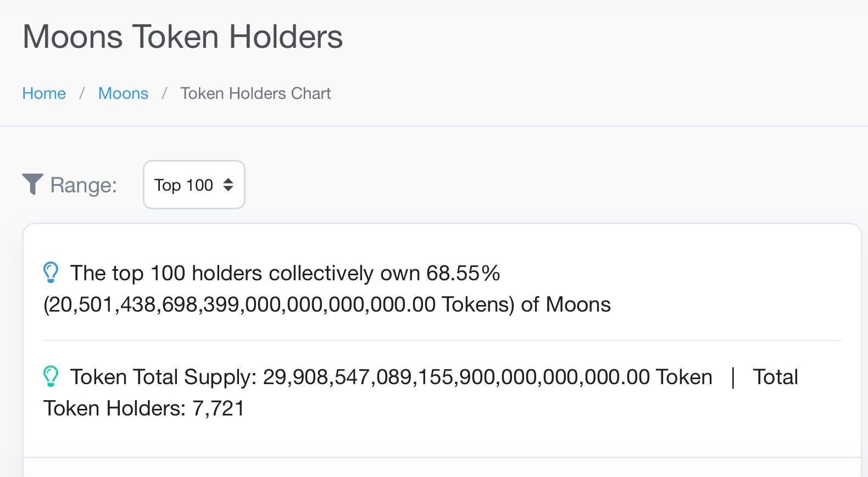This screenshot has height=477, width=868.
Task: Click the Moons Token Holders page heading
Action: pos(182,37)
